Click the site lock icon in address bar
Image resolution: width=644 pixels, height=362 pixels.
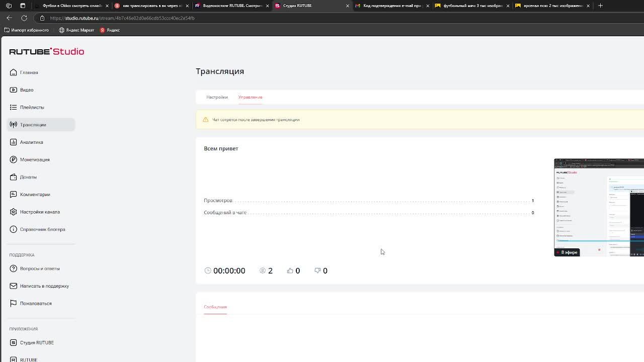tap(42, 18)
